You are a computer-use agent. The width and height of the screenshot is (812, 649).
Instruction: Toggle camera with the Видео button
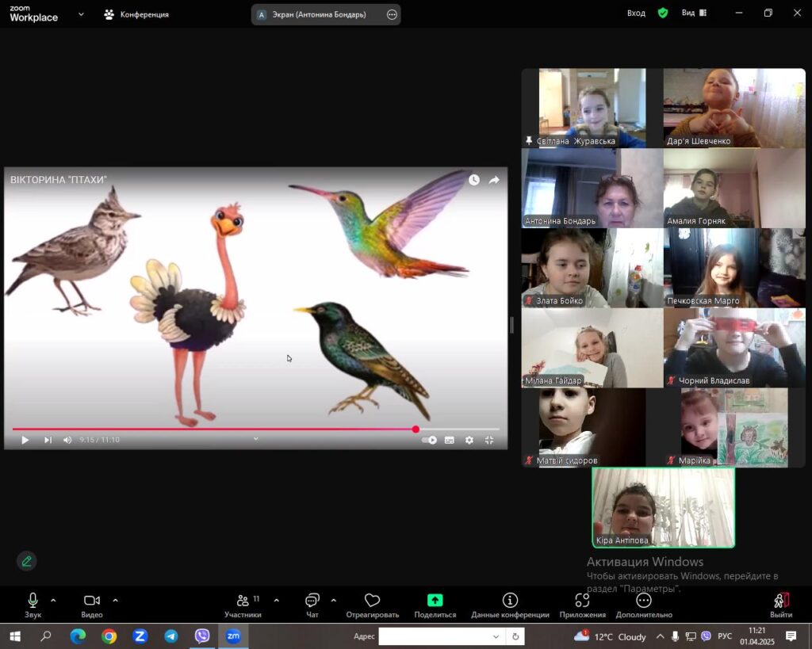pyautogui.click(x=92, y=605)
